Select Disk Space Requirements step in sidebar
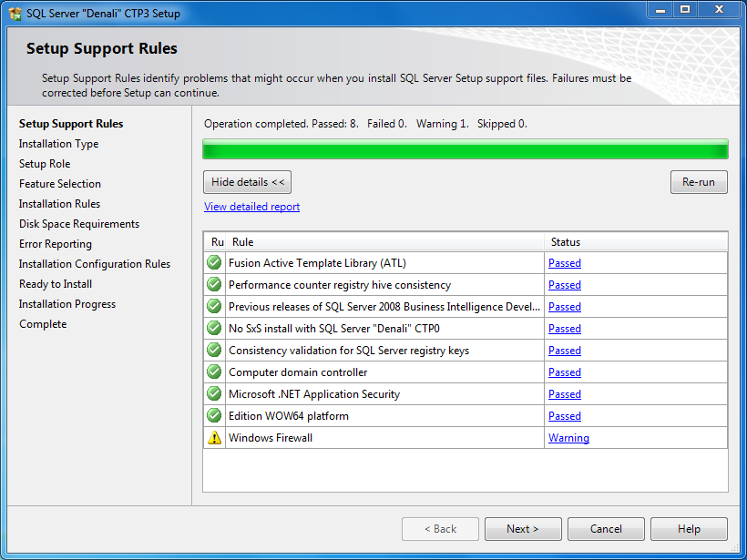 [79, 224]
